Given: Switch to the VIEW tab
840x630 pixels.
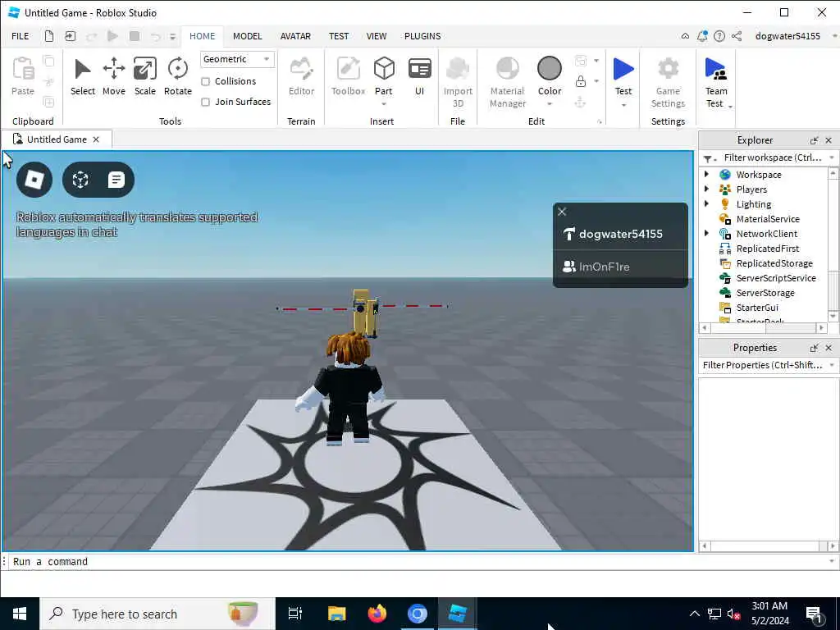Looking at the screenshot, I should [x=376, y=36].
